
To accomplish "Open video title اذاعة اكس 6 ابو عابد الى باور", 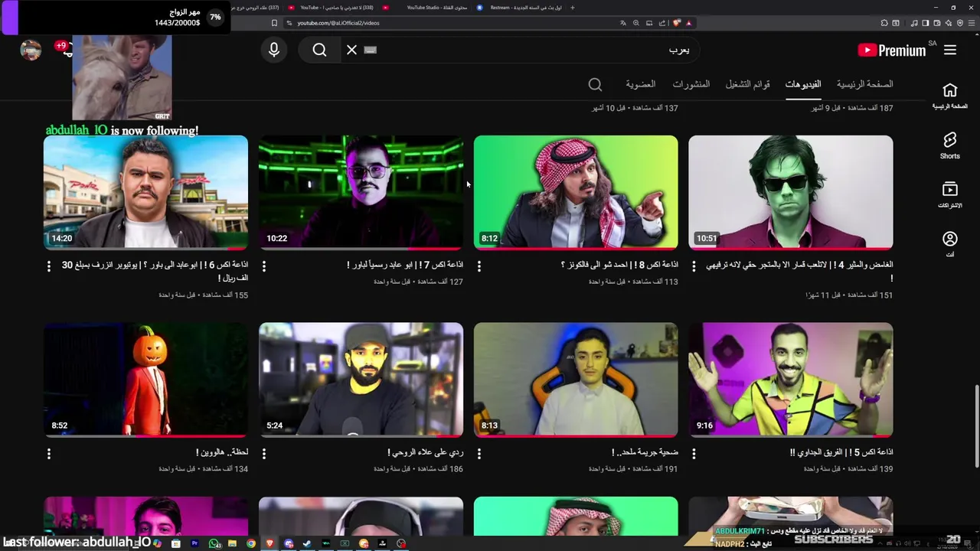I will coord(155,271).
